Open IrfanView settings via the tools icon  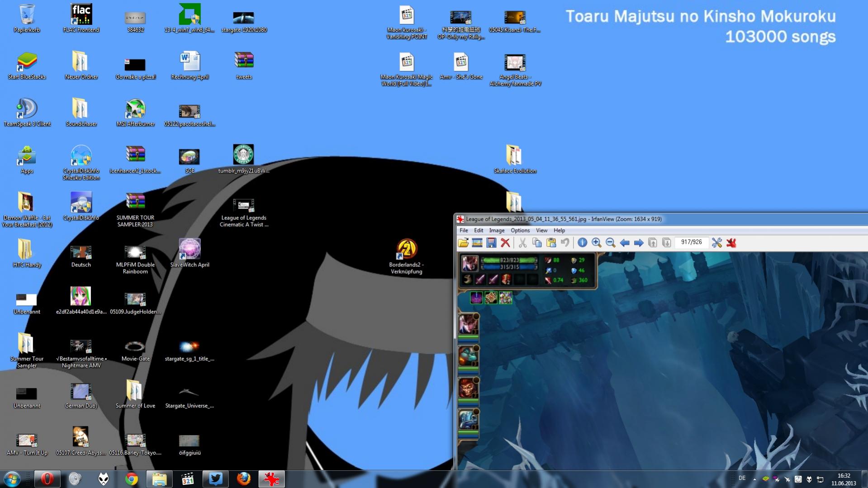[717, 243]
